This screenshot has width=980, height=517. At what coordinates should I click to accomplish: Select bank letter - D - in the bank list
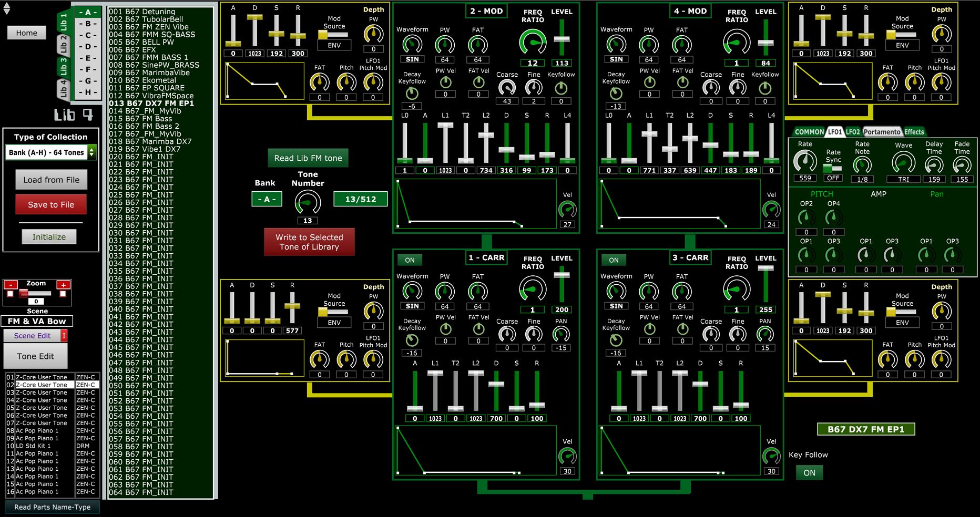click(88, 47)
